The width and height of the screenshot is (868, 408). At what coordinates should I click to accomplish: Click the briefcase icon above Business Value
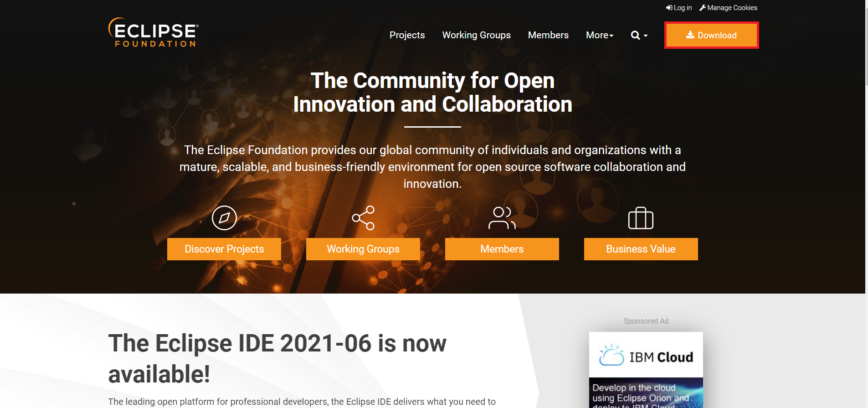(x=641, y=218)
